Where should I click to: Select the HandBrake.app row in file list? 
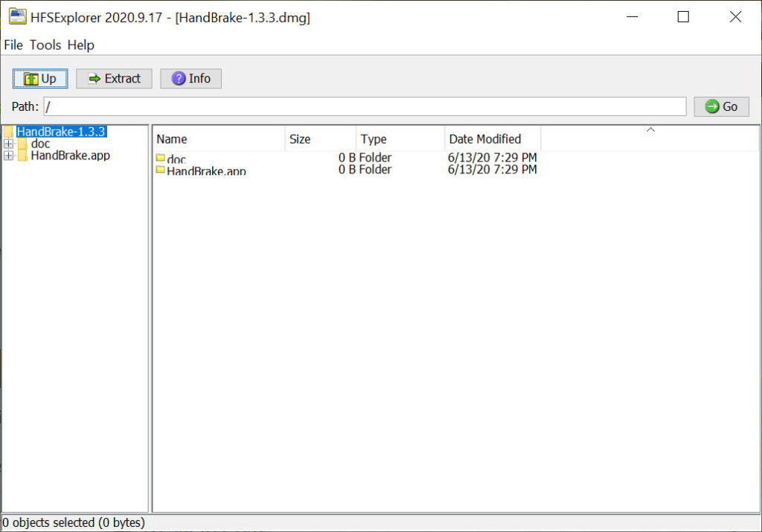point(347,170)
